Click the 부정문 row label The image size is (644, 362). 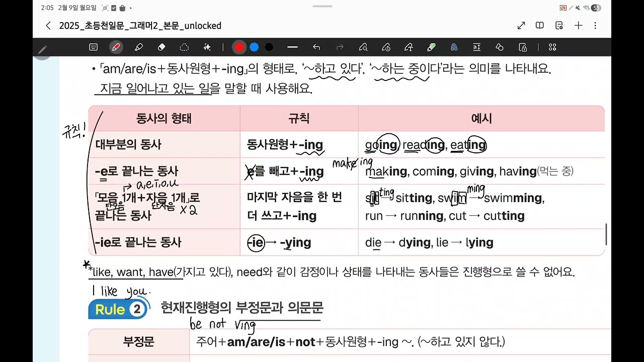tap(139, 342)
